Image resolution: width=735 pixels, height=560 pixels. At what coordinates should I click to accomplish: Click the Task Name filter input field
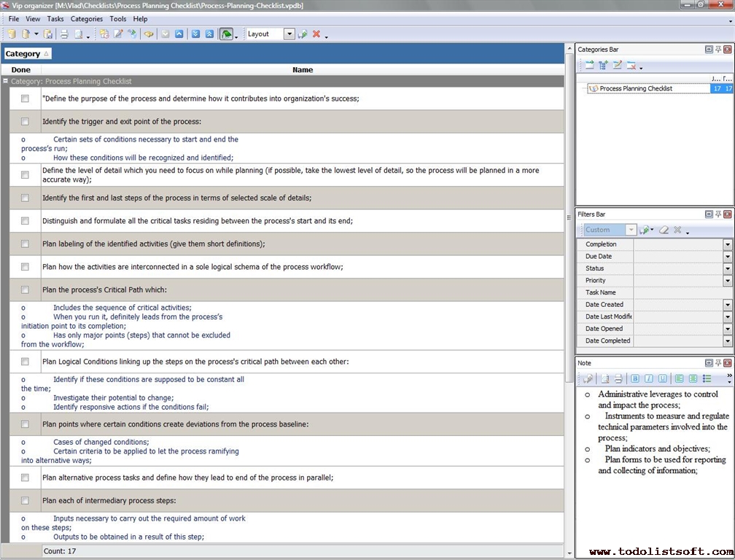click(677, 292)
